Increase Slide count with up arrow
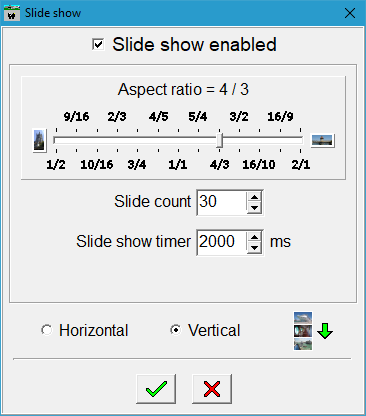The width and height of the screenshot is (366, 416). tap(254, 197)
